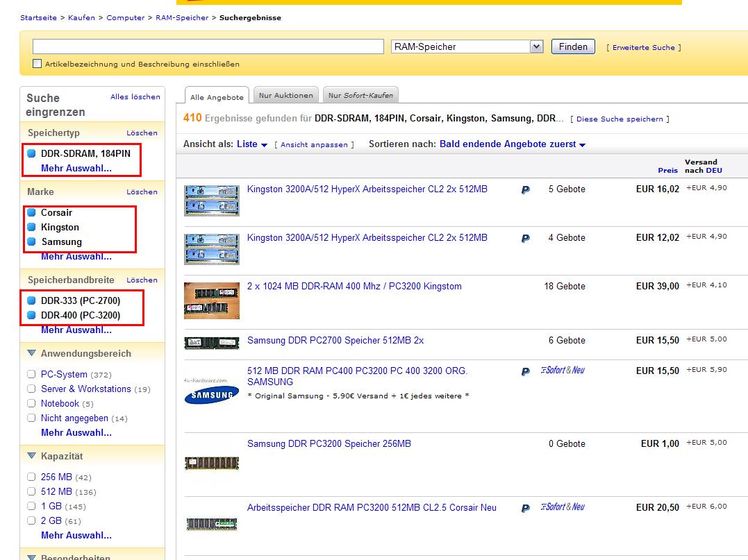Image resolution: width=748 pixels, height=560 pixels.
Task: Open the Bald endende Angebote zuerst sort dropdown
Action: click(x=513, y=144)
